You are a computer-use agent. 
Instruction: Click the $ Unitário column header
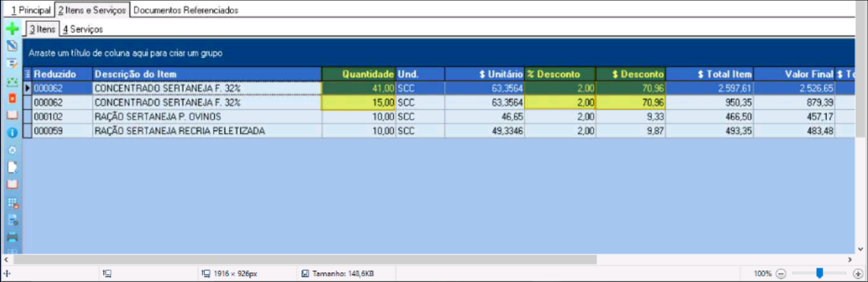click(x=485, y=74)
